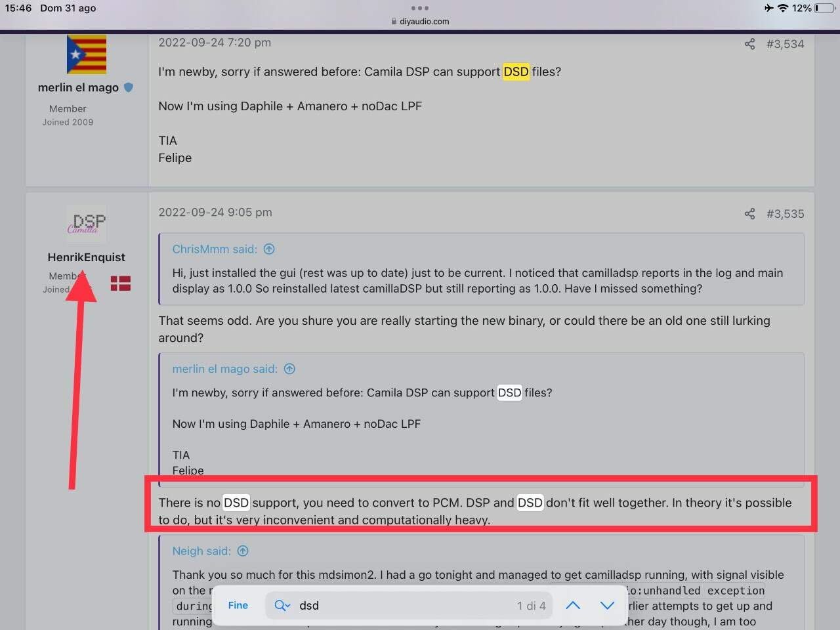Image resolution: width=840 pixels, height=630 pixels.
Task: Select yellow highlighted DSD in post #3,534
Action: [x=516, y=72]
